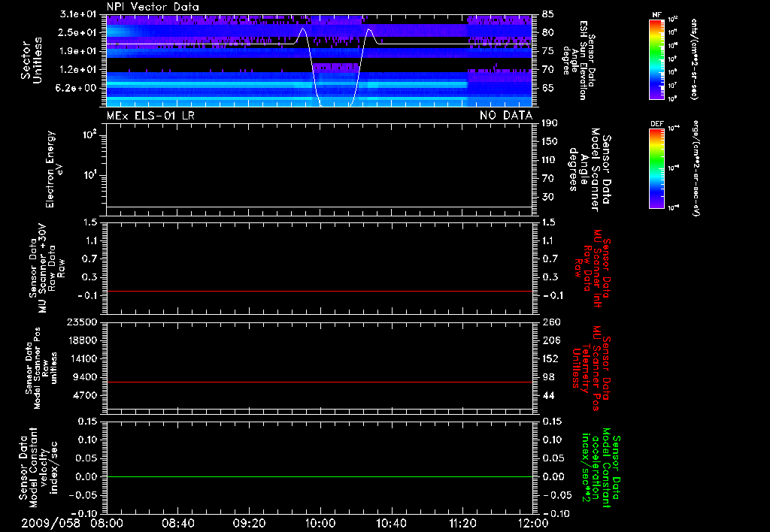Click the "MU Scanner +30V Raw Data" axis title
This screenshot has height=532, width=770.
point(47,268)
